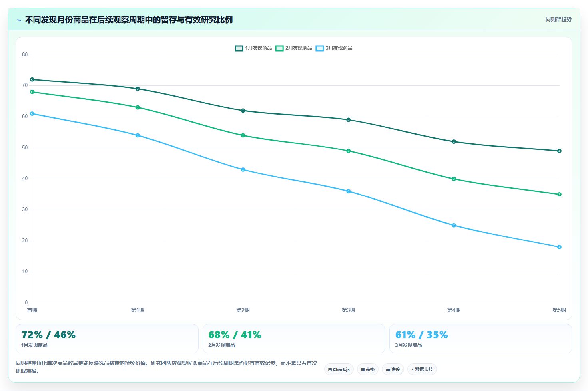The height and width of the screenshot is (391, 588).
Task: Click the 50 y-axis tick label
Action: pos(25,148)
